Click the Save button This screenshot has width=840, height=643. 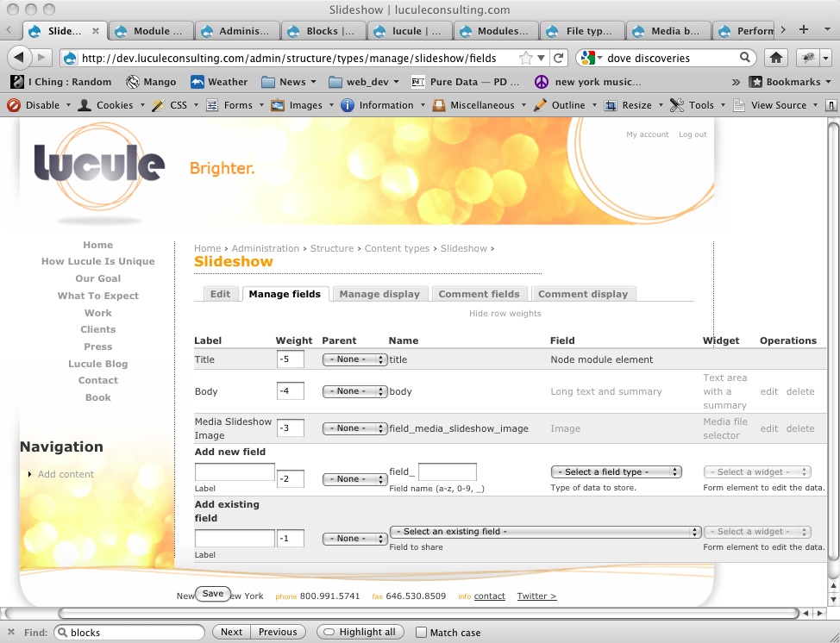point(213,594)
